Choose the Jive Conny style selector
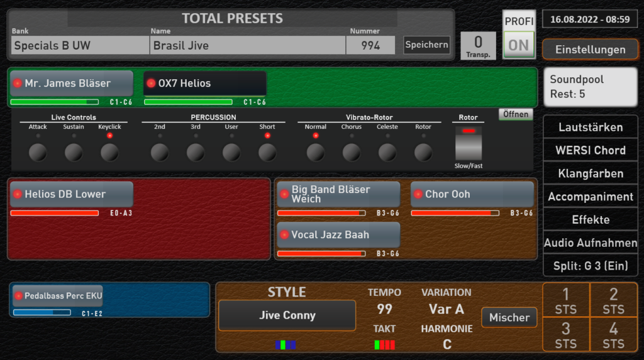Image resolution: width=644 pixels, height=360 pixels. pos(287,315)
